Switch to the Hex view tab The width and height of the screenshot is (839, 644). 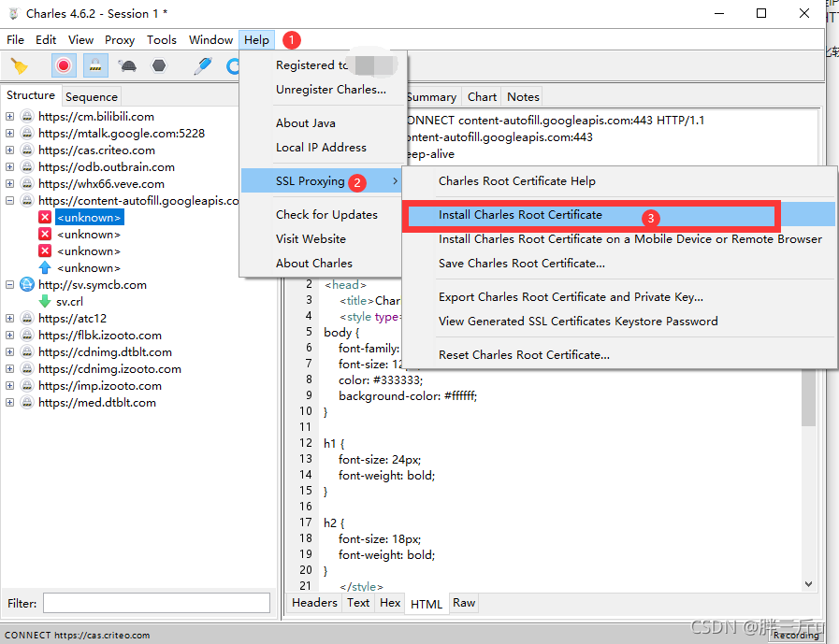tap(390, 603)
